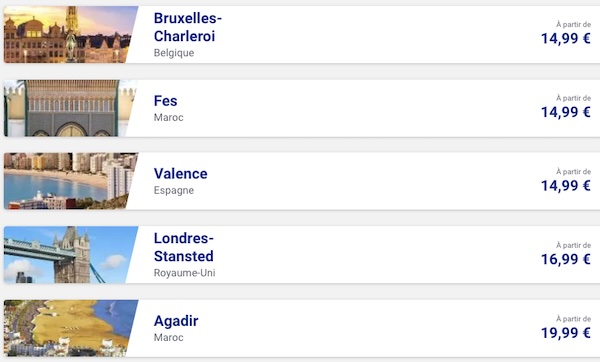Viewport: 600px width, 362px height.
Task: Select the Fes gate thumbnail image
Action: (x=71, y=108)
